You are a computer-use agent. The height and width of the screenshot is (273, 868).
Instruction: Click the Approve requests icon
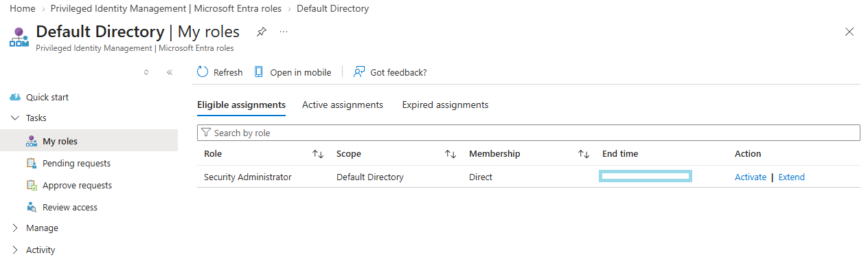pos(32,185)
